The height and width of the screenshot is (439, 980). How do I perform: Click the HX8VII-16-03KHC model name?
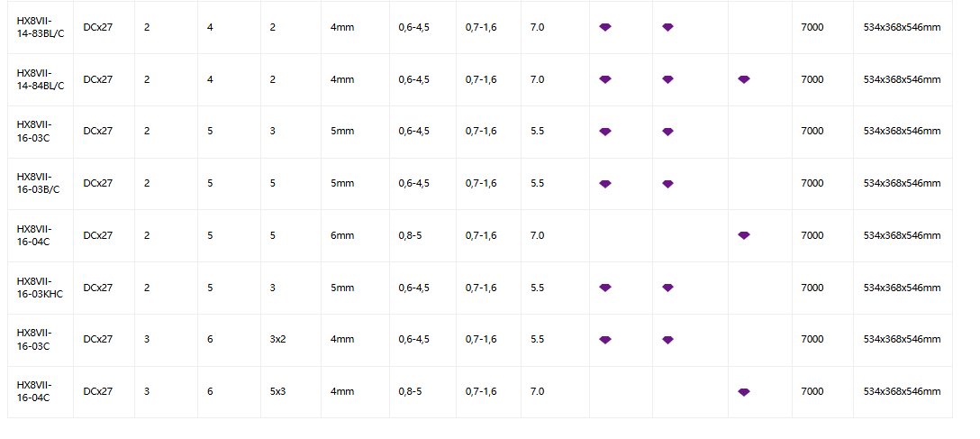click(x=40, y=288)
